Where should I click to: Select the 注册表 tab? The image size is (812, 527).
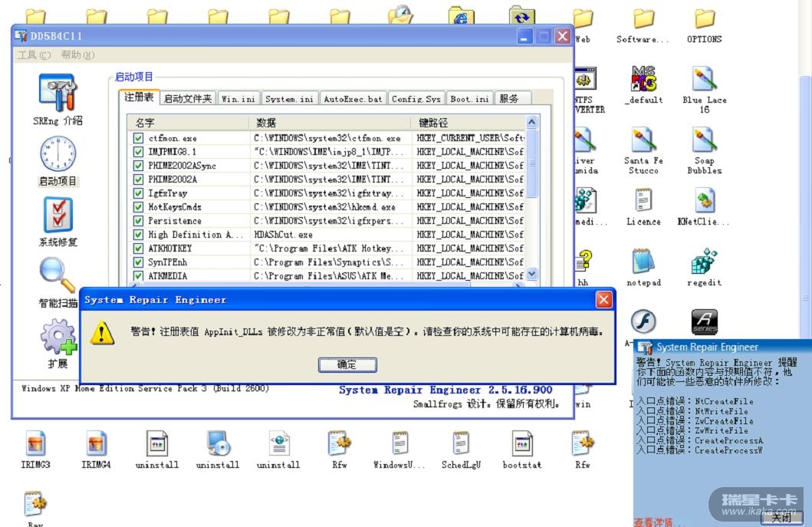(x=139, y=97)
